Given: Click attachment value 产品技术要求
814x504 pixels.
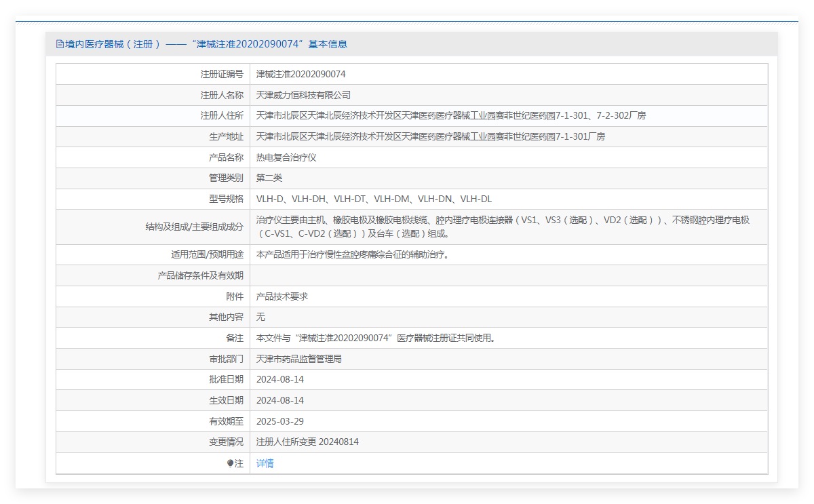Looking at the screenshot, I should click(x=282, y=296).
